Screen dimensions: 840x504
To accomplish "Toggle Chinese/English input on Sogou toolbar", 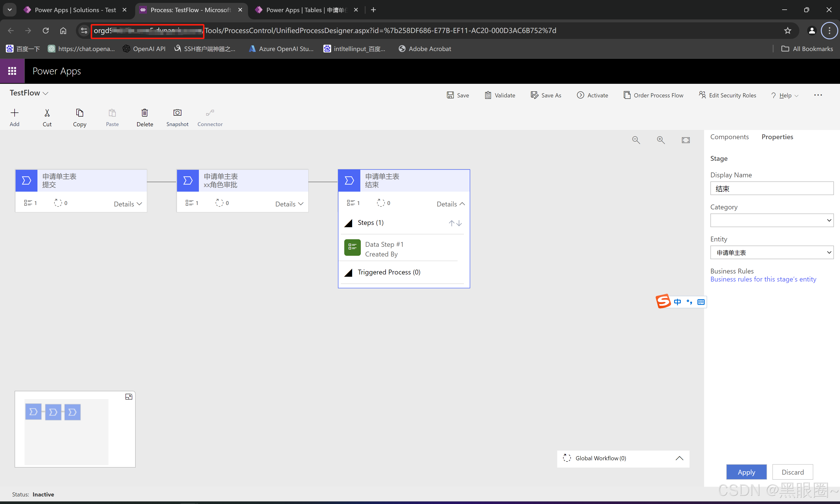I will pos(678,302).
